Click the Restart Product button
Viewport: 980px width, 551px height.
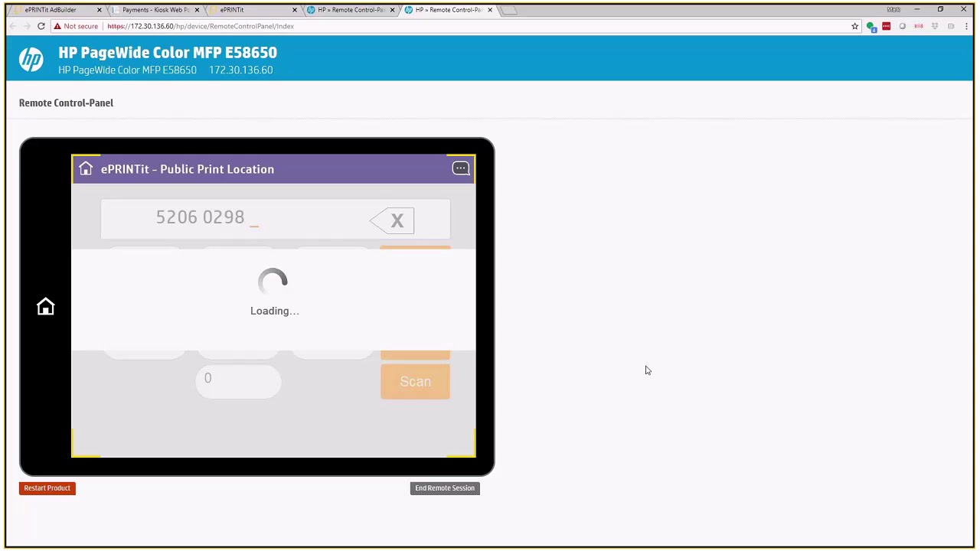tap(47, 488)
